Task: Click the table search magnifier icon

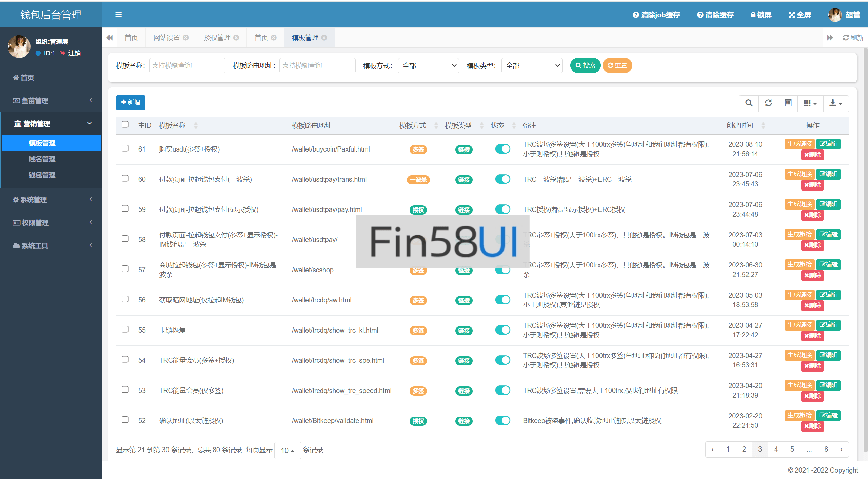Action: coord(749,103)
